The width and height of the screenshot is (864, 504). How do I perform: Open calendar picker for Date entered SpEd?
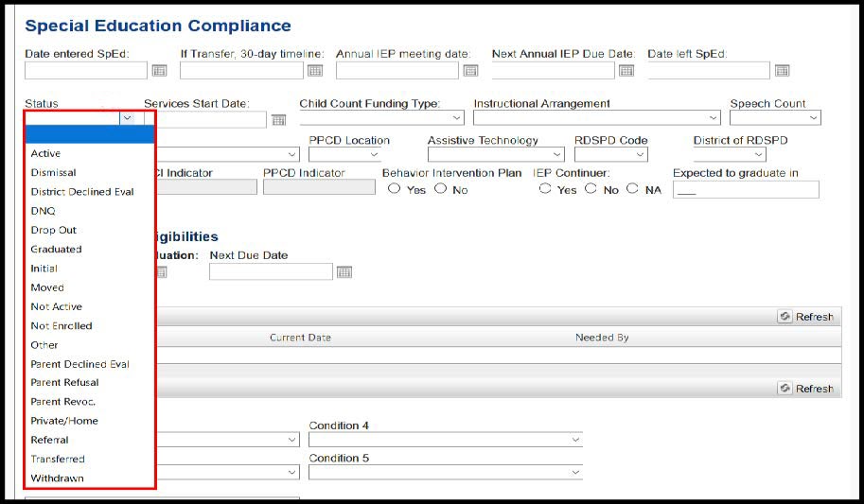coord(159,71)
